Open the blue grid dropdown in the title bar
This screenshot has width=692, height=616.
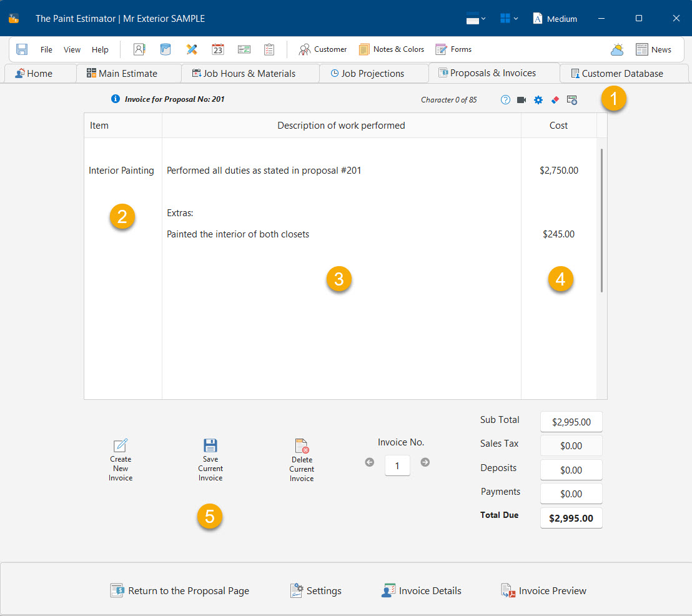[509, 18]
